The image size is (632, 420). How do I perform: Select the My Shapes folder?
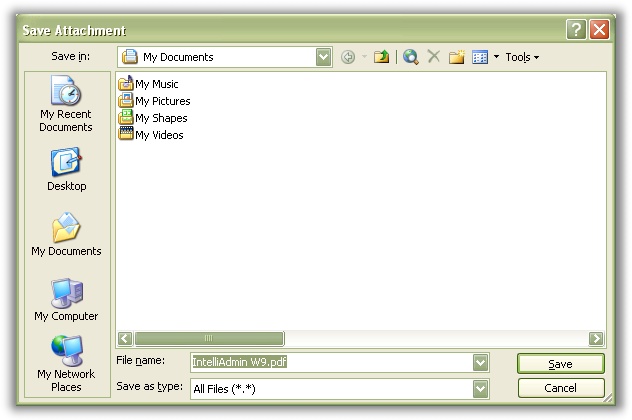(153, 118)
